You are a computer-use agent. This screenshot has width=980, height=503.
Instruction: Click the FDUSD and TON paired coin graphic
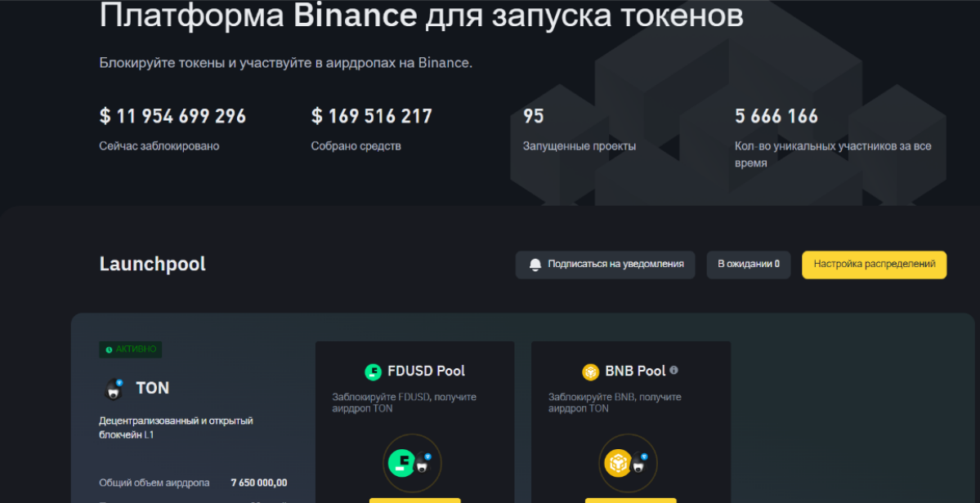pyautogui.click(x=412, y=464)
